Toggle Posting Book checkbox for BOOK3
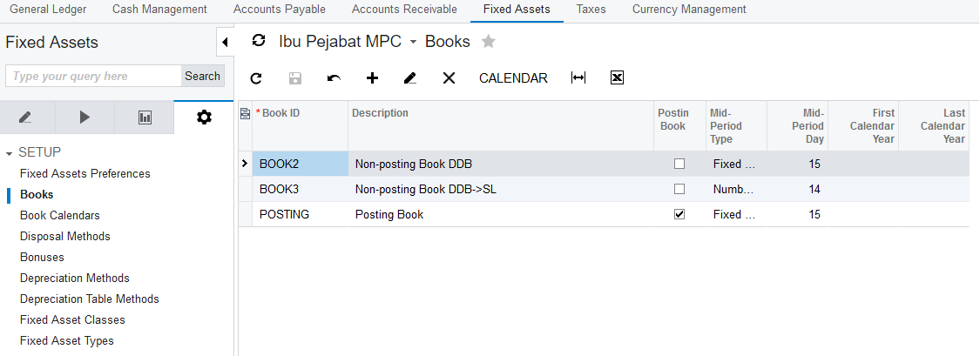Image resolution: width=980 pixels, height=356 pixels. coord(679,189)
